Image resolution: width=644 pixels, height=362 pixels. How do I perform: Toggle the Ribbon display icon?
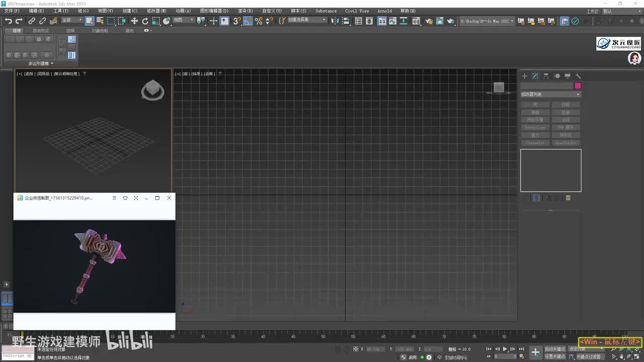pos(382,21)
